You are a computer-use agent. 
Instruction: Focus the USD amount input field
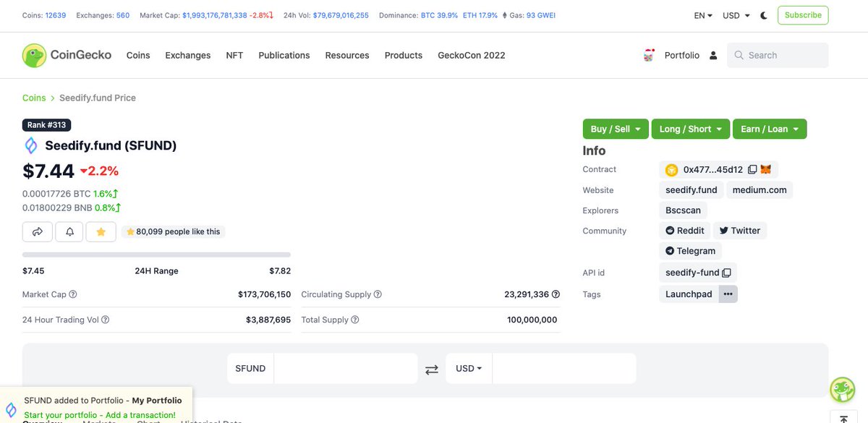tap(564, 369)
